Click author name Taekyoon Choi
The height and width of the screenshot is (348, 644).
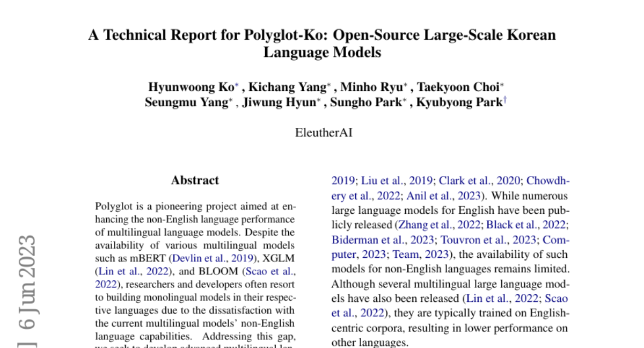(x=458, y=87)
